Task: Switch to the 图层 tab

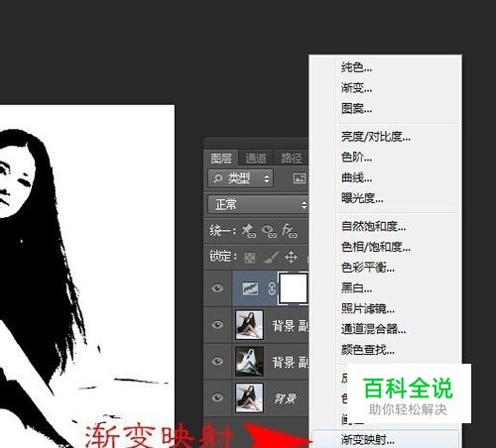Action: pos(221,159)
